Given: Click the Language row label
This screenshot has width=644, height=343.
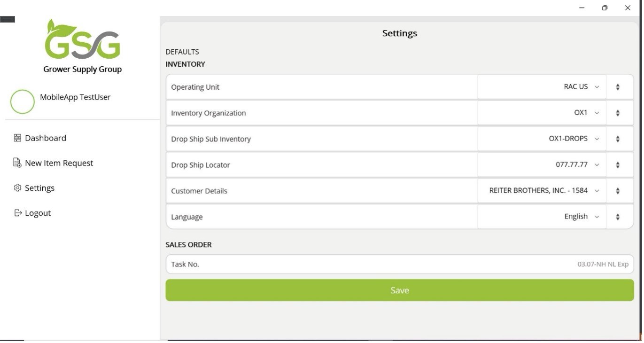Looking at the screenshot, I should coord(187,217).
